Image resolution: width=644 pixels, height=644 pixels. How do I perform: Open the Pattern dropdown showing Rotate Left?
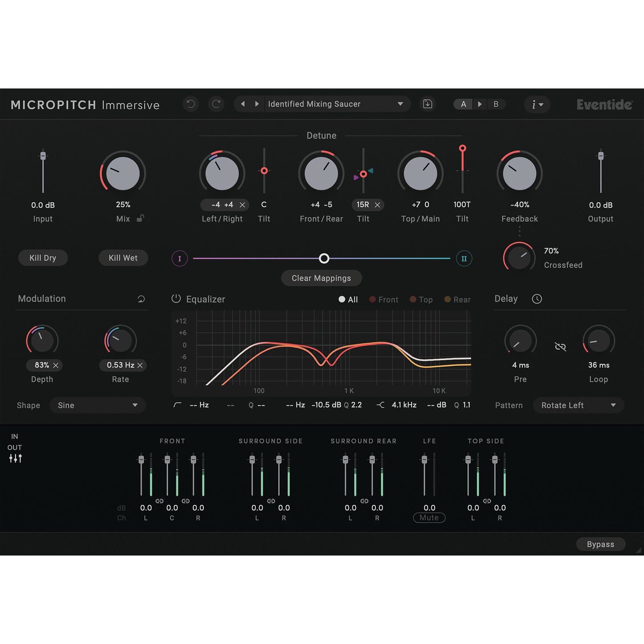(x=578, y=405)
